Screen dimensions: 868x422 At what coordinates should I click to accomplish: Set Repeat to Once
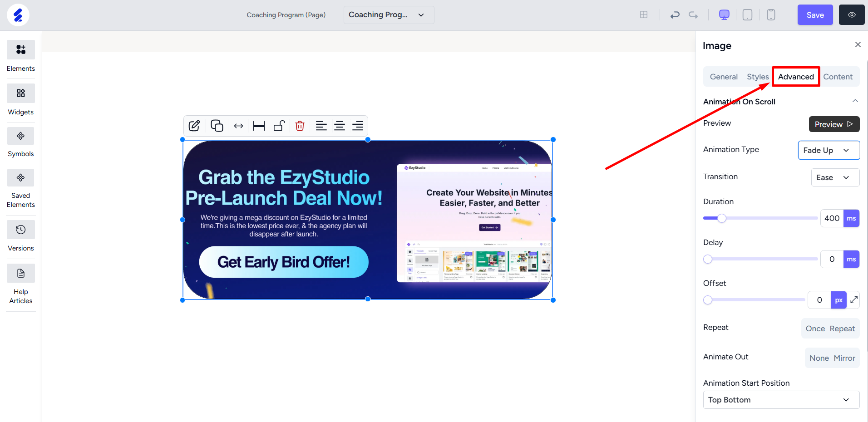pos(815,329)
